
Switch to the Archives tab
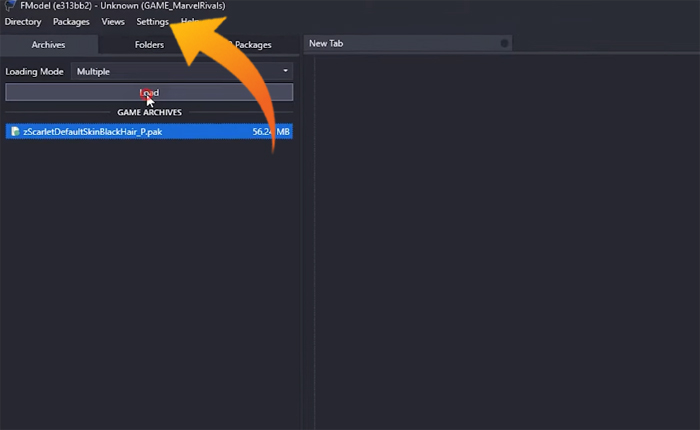[48, 45]
